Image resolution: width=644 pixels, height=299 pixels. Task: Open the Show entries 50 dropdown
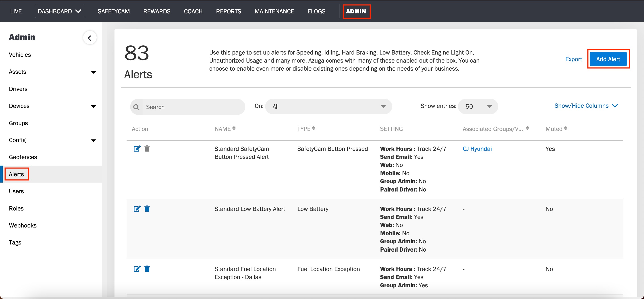coord(478,107)
